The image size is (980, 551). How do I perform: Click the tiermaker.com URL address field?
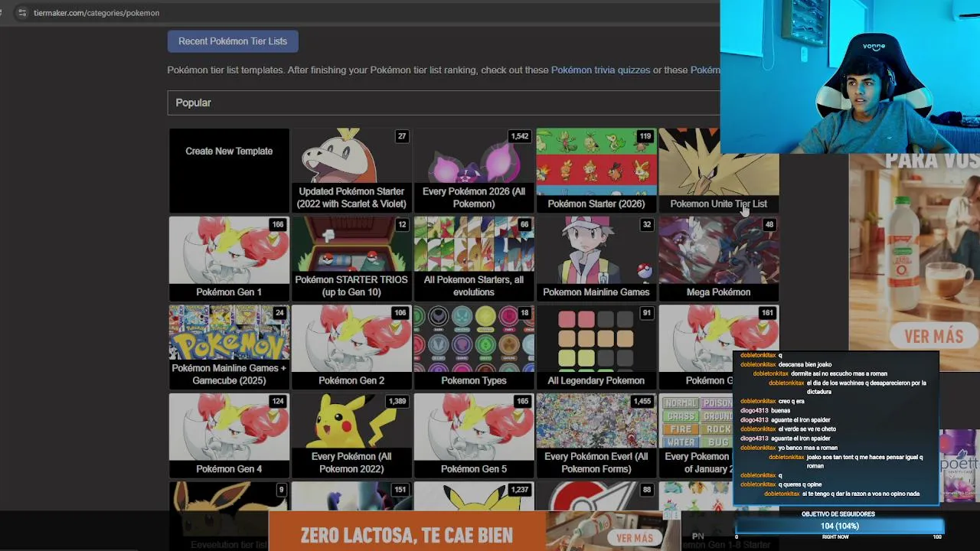click(x=96, y=13)
